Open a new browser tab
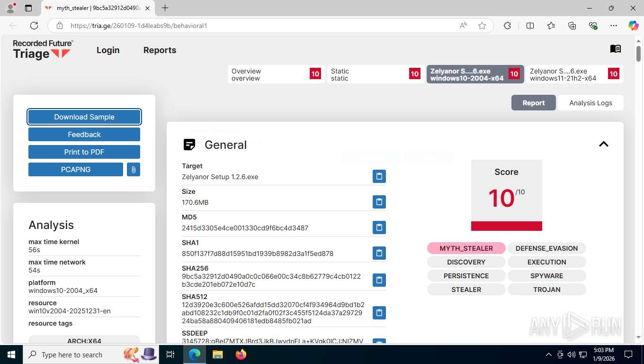The image size is (644, 364). pos(165,8)
